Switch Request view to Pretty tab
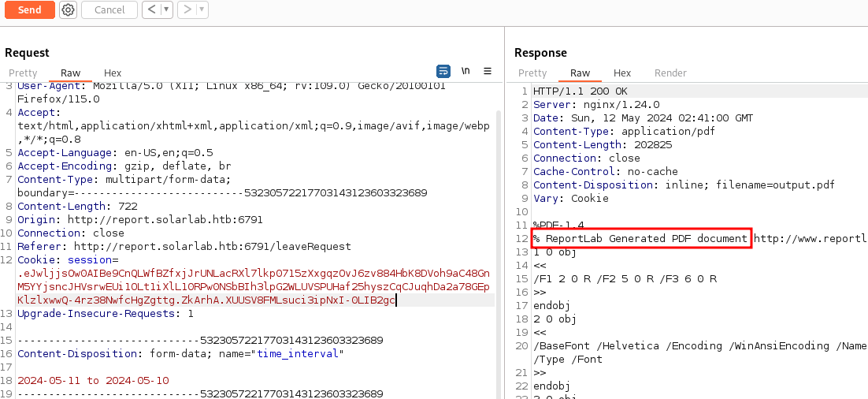The width and height of the screenshot is (868, 399). pos(23,73)
